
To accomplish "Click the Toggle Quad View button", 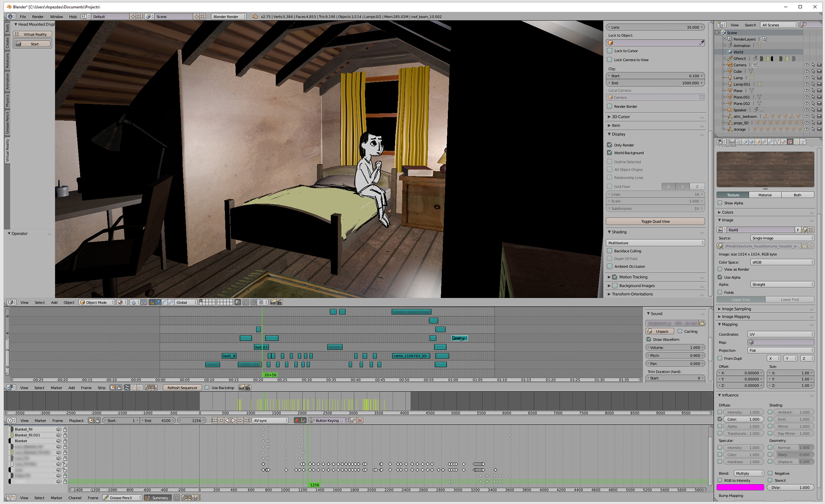I will tap(655, 221).
